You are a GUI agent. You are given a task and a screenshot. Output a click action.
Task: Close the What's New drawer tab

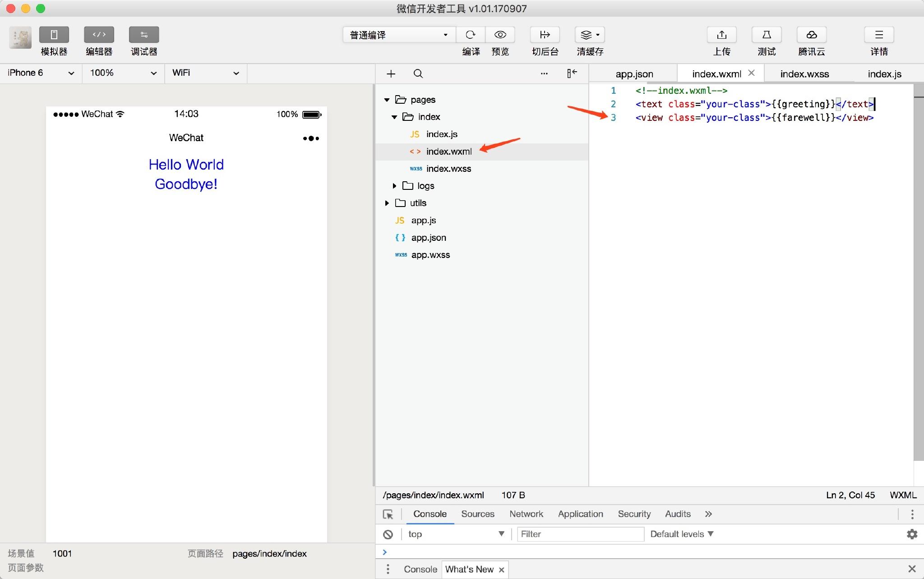click(x=501, y=570)
